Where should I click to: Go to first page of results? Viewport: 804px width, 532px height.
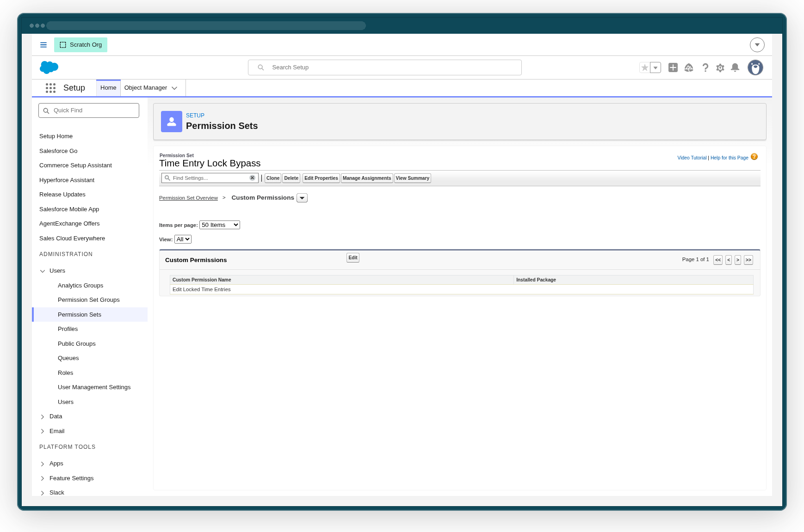(x=718, y=260)
